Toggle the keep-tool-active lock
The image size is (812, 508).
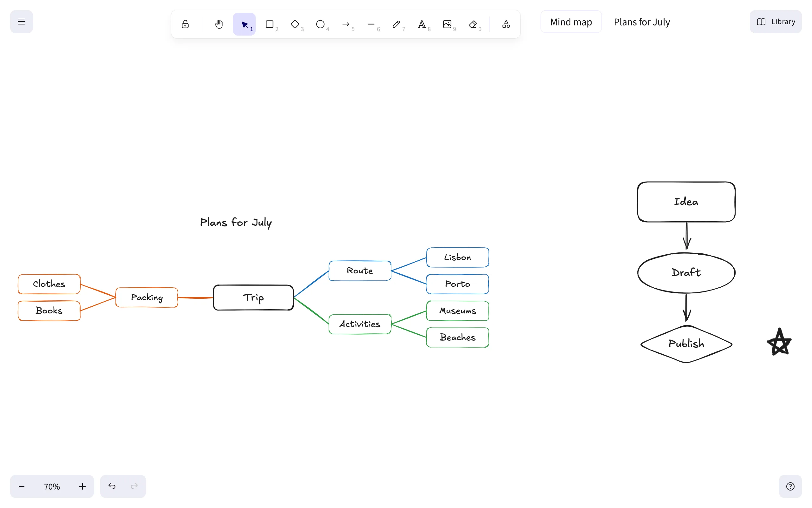point(185,24)
